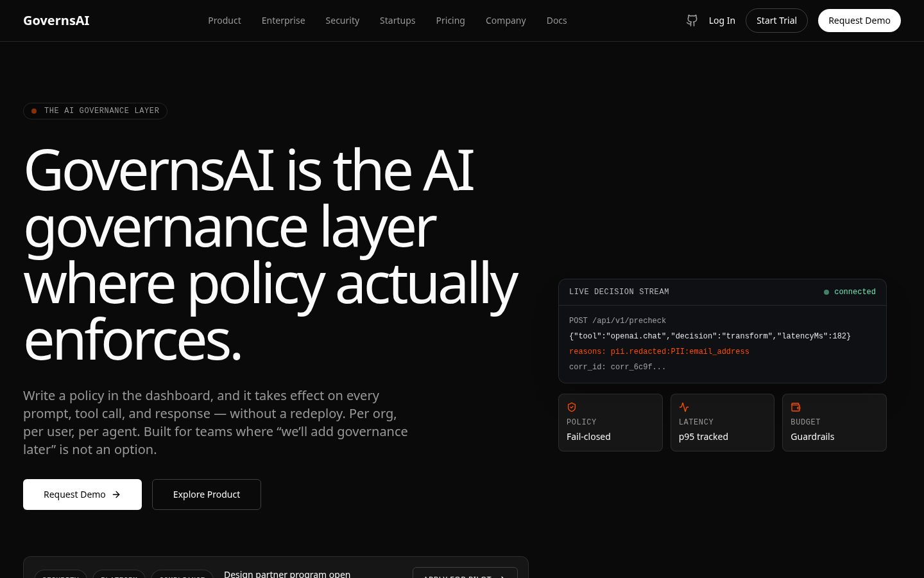Select the Latency p95 tracked card
924x578 pixels.
point(723,423)
